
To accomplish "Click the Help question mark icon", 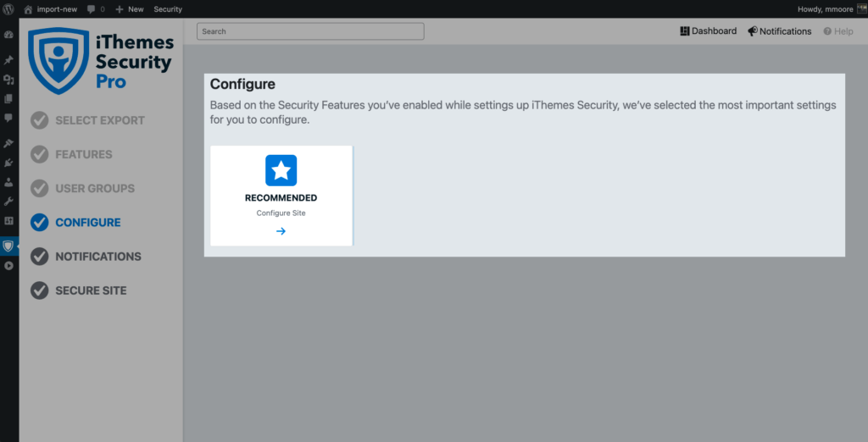I will (827, 31).
